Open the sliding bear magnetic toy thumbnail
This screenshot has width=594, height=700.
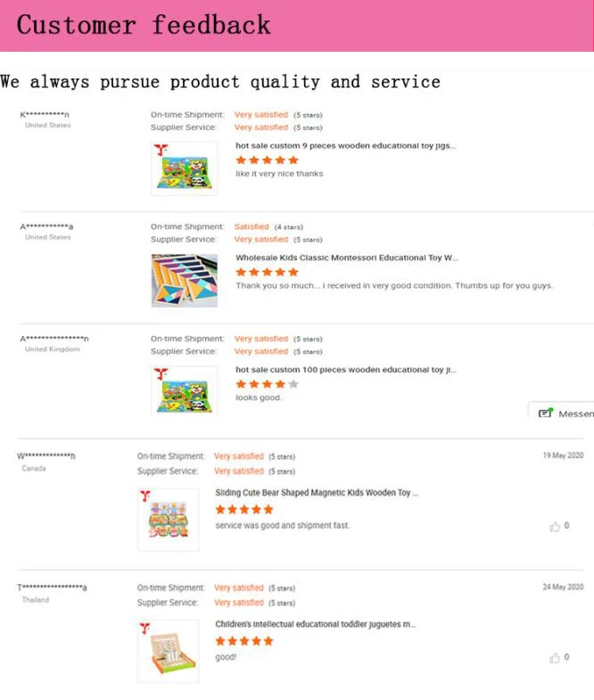169,520
